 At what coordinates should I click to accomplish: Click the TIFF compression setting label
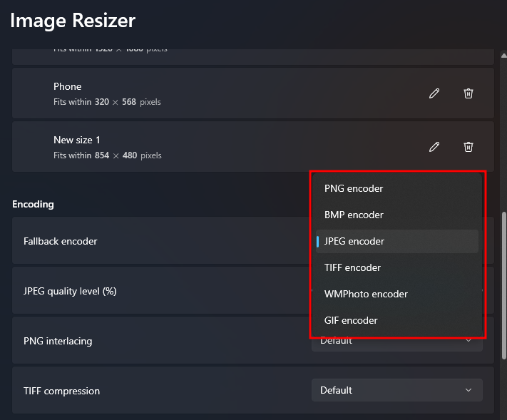click(61, 391)
